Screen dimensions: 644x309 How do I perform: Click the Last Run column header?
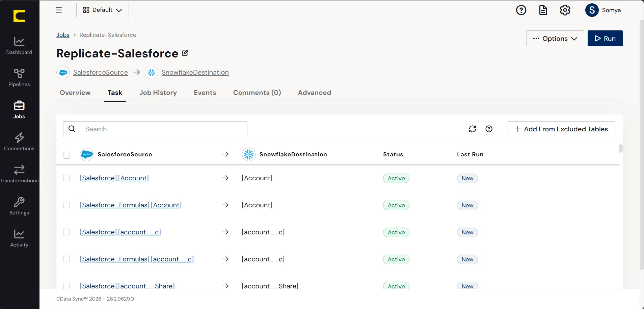point(470,154)
